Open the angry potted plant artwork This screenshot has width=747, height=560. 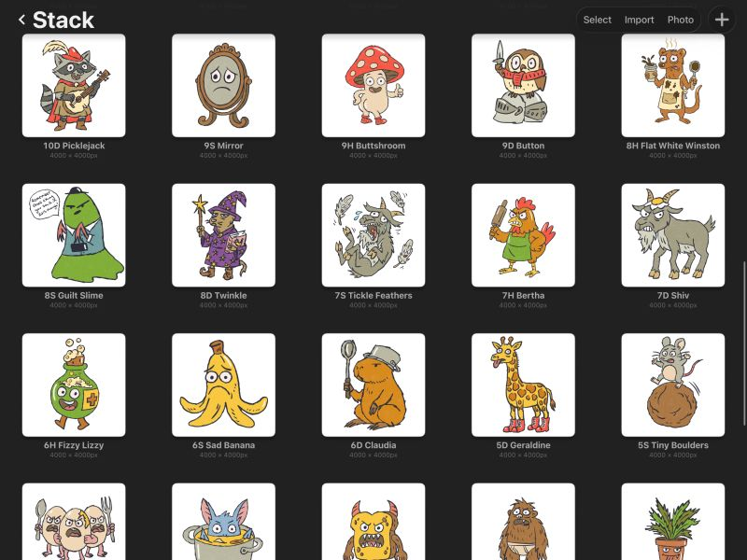tap(672, 522)
